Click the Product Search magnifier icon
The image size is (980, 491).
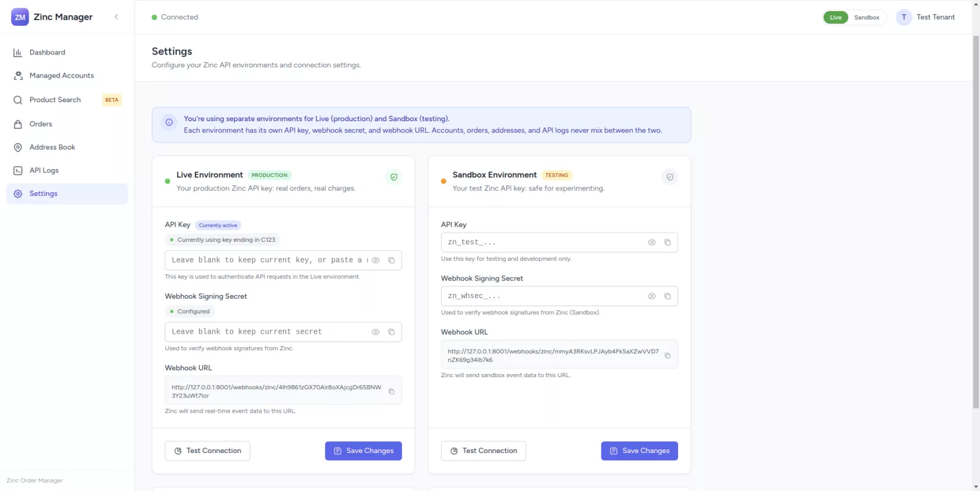point(18,100)
